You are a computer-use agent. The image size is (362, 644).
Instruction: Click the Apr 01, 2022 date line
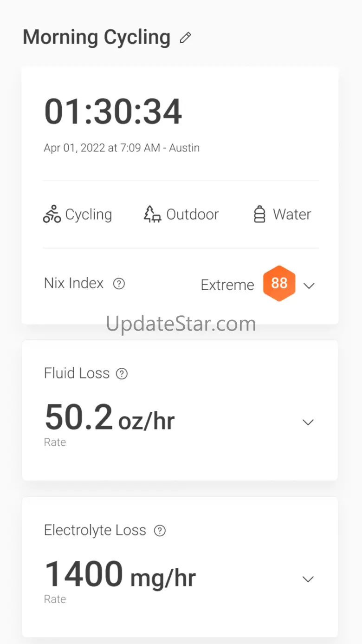coord(122,148)
